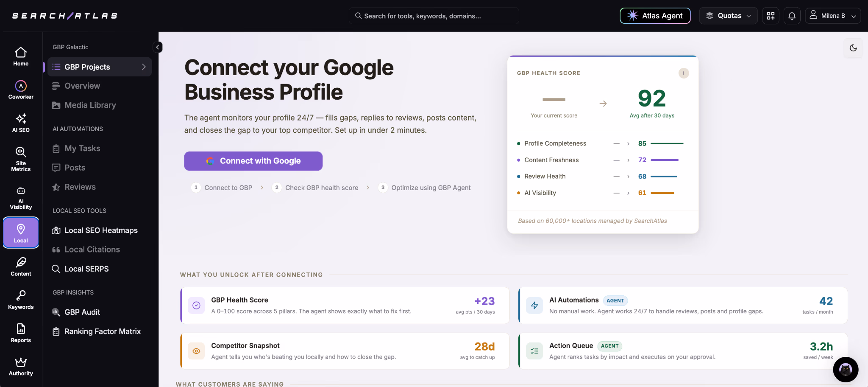Click the AGENT badge beside AI Automations
Screen dimensions: 868x387
[x=615, y=300]
